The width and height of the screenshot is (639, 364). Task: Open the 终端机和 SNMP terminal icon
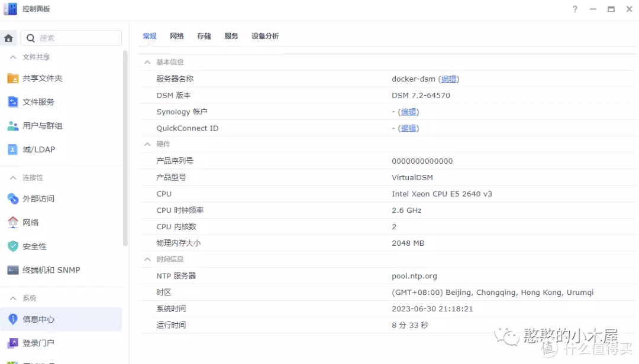point(12,270)
